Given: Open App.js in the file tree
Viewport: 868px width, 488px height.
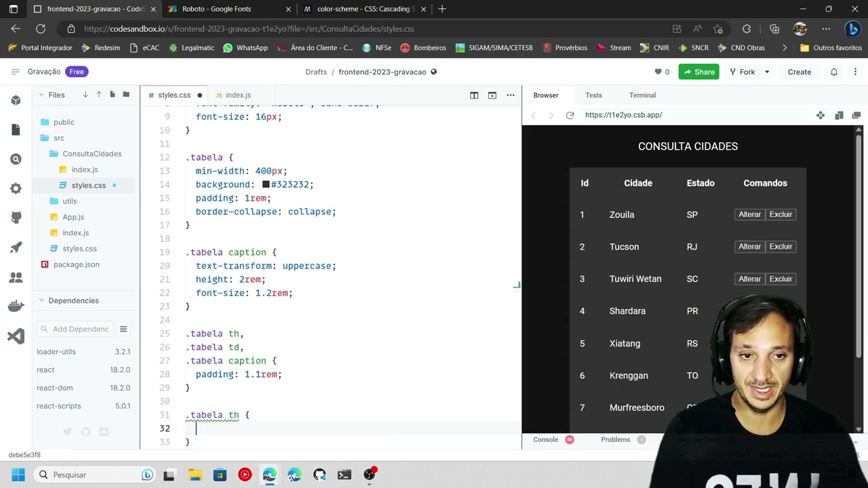Looking at the screenshot, I should pos(73,217).
